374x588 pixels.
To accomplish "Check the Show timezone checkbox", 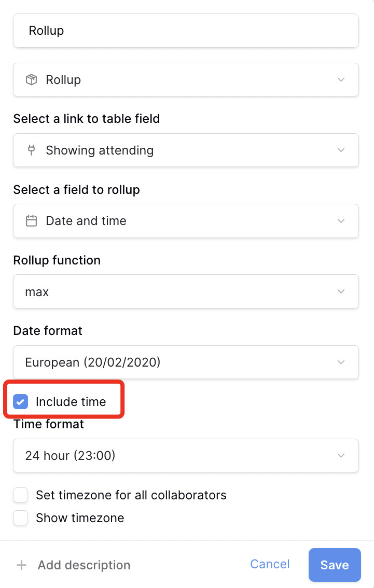I will pyautogui.click(x=21, y=518).
